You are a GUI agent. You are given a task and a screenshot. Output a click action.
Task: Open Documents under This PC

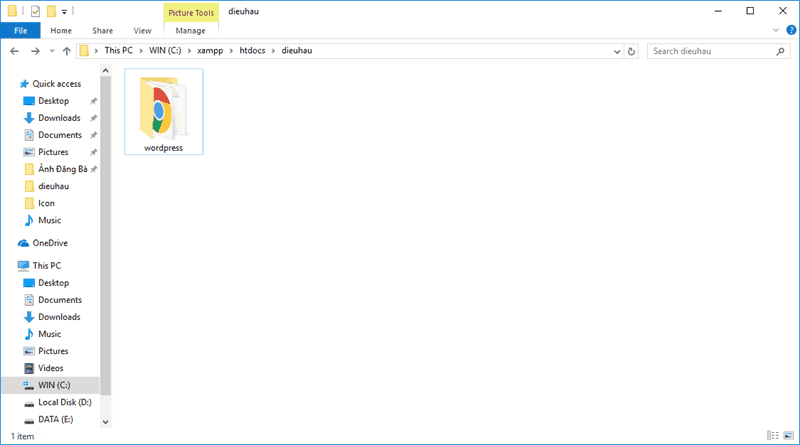60,300
